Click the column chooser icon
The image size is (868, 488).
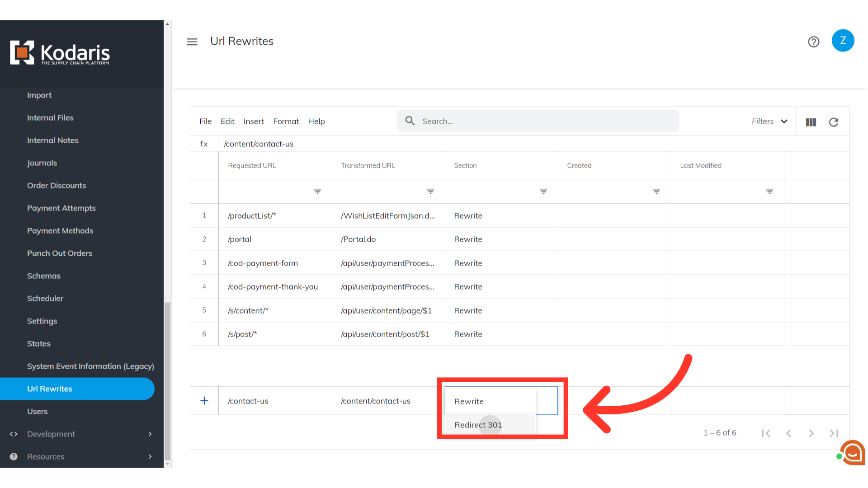(811, 122)
